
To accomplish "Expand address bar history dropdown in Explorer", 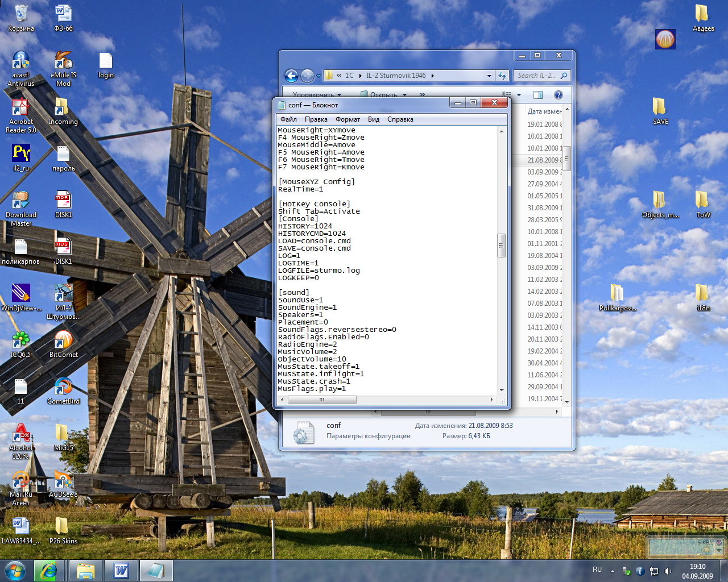I will point(489,76).
